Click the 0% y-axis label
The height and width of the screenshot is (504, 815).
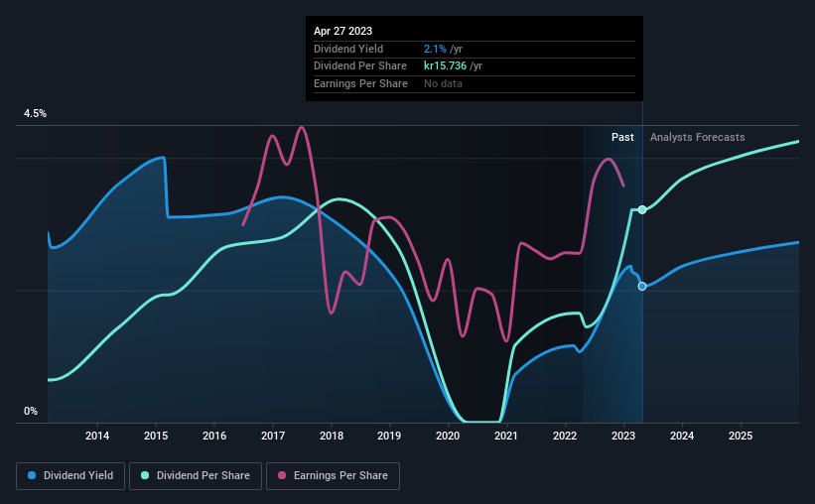tap(31, 411)
